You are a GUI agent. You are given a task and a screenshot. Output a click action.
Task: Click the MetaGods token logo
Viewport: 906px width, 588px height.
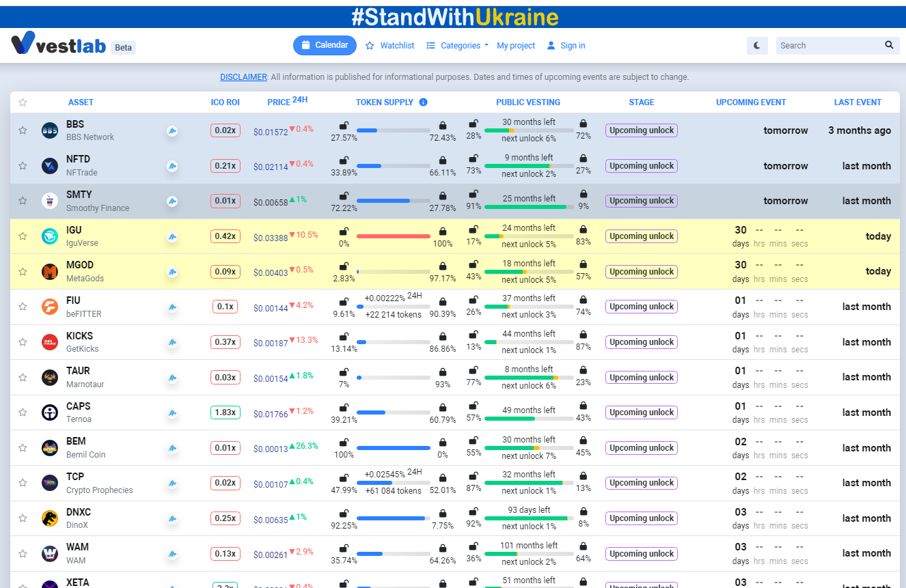pos(50,272)
